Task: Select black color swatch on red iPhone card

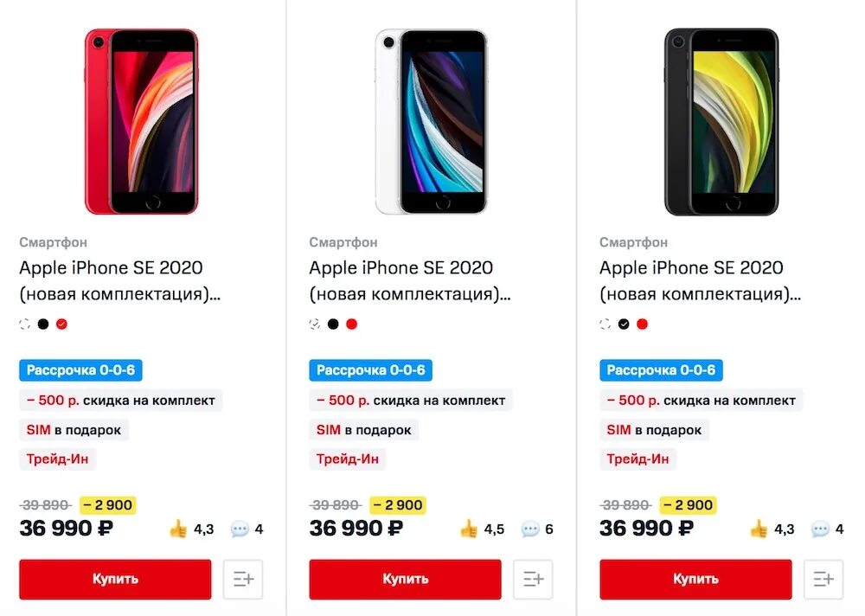Action: pos(43,324)
